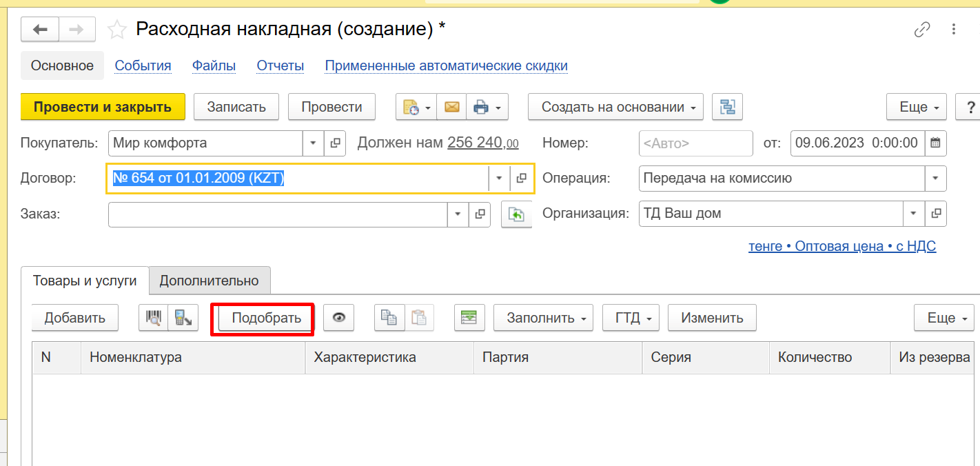Open the Покупатель dropdown arrow
The image size is (980, 466).
tap(314, 143)
